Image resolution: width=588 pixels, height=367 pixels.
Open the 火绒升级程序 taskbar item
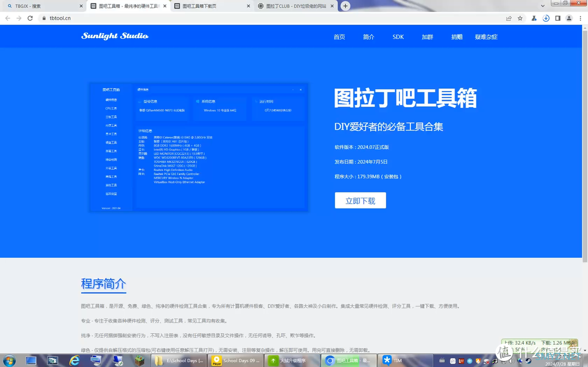(292, 360)
